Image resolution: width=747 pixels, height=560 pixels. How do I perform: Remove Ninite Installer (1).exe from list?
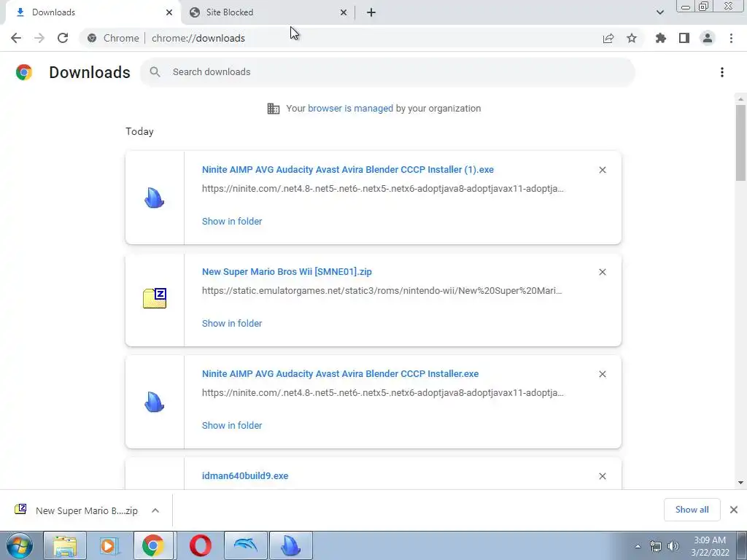(603, 170)
